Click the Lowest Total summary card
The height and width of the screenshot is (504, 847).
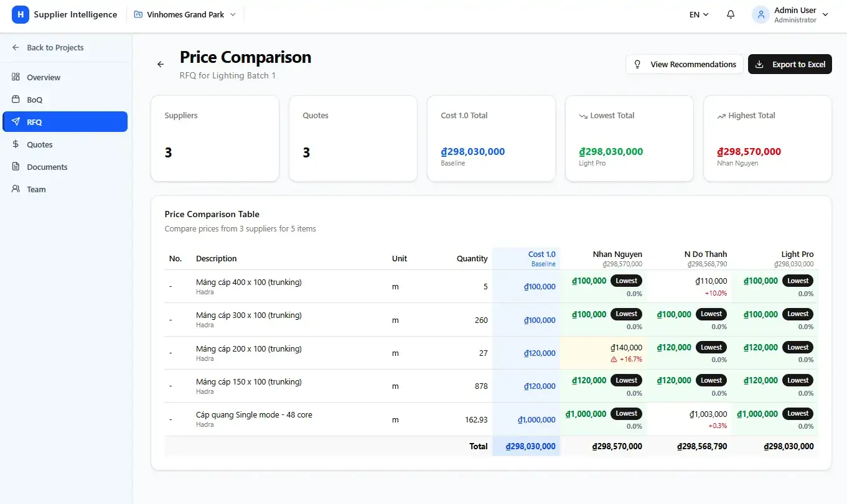coord(629,139)
